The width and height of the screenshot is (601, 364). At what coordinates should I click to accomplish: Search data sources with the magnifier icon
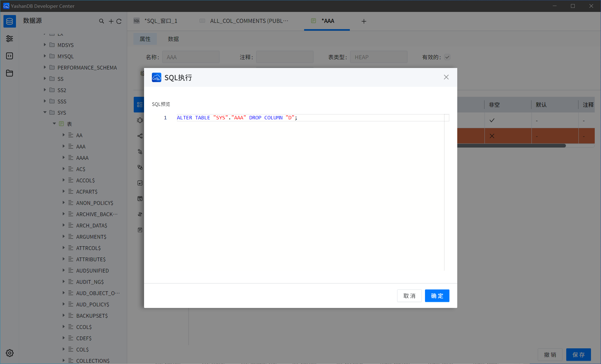pos(101,21)
